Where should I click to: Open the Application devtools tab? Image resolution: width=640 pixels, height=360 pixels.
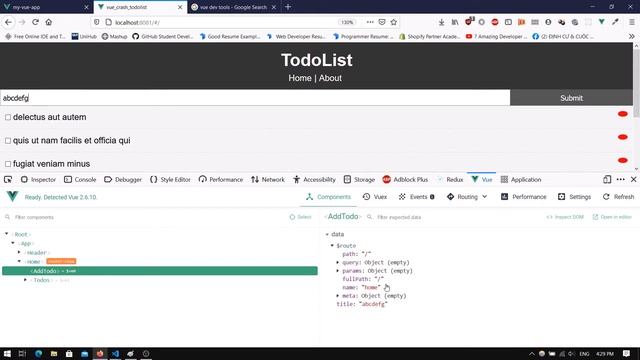click(521, 180)
